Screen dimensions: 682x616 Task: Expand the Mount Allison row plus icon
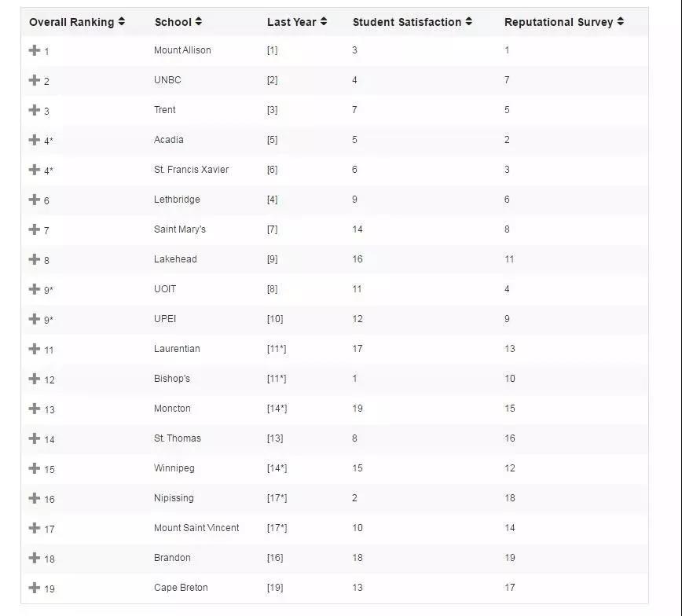[x=34, y=50]
